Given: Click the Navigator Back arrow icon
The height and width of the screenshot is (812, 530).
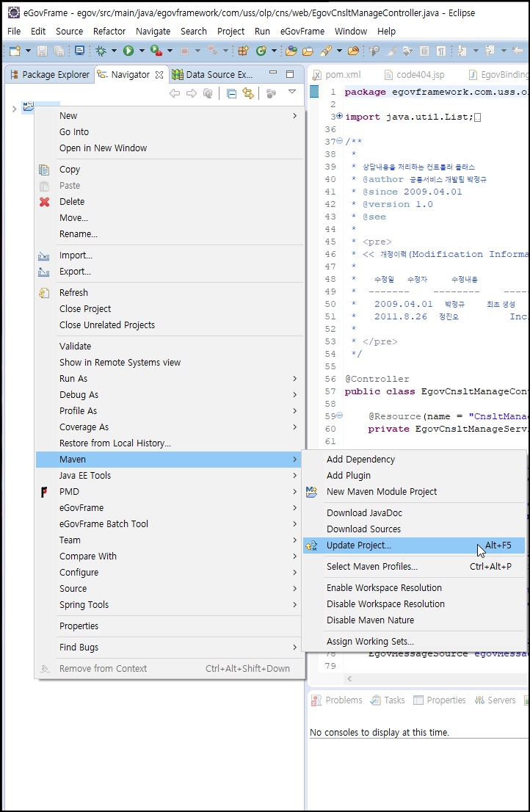Looking at the screenshot, I should coord(175,93).
